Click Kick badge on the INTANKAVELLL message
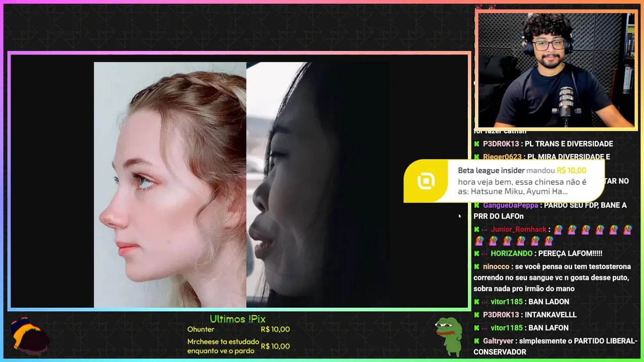Screen dimensions: 644x362 tap(476, 315)
